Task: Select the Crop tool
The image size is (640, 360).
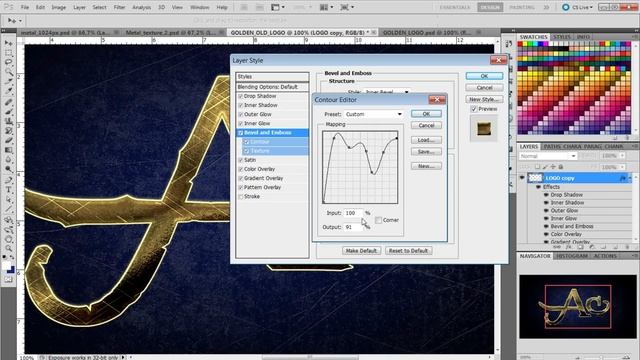Action: point(9,82)
